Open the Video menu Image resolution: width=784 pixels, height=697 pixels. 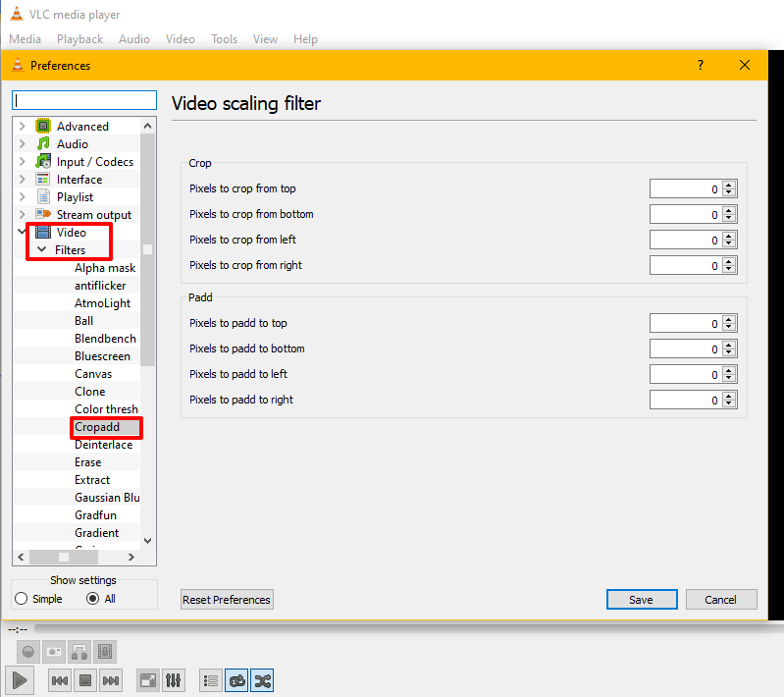(181, 39)
